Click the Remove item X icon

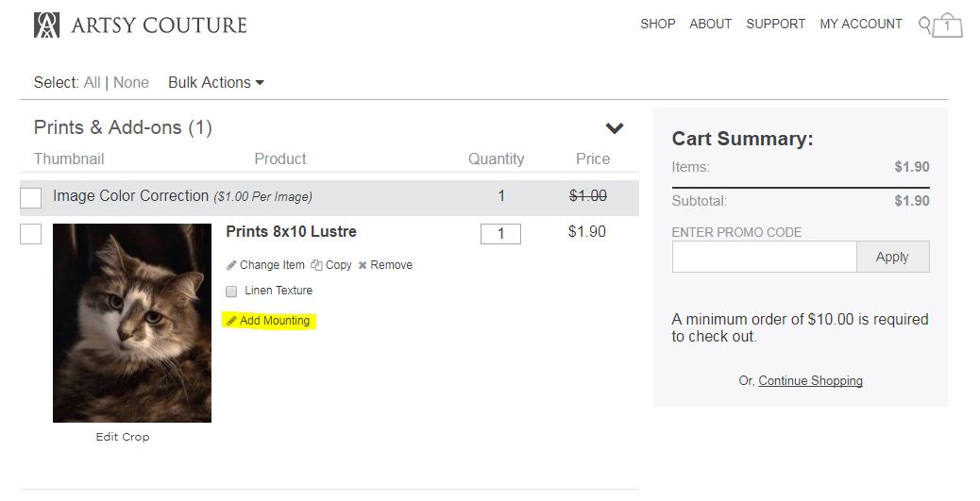click(363, 266)
